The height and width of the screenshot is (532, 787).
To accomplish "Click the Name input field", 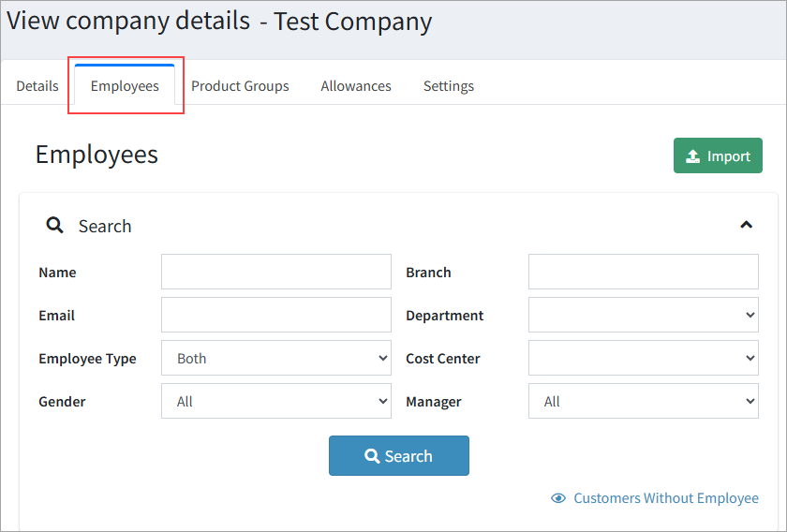I will (x=276, y=272).
